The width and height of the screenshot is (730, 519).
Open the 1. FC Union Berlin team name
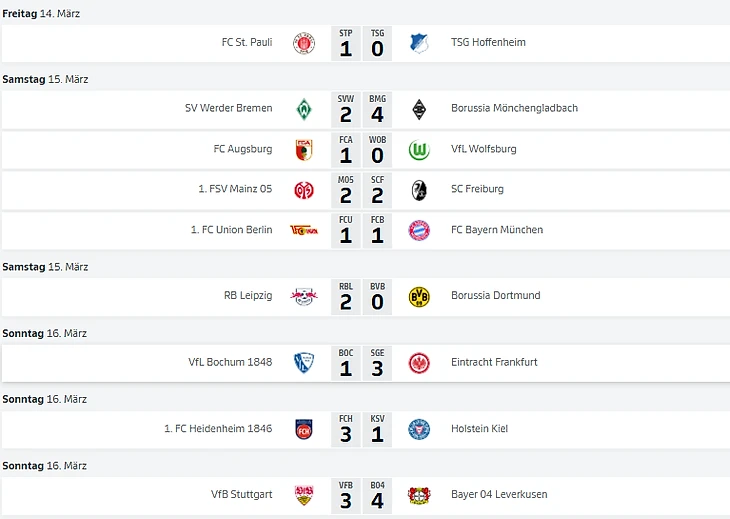231,230
